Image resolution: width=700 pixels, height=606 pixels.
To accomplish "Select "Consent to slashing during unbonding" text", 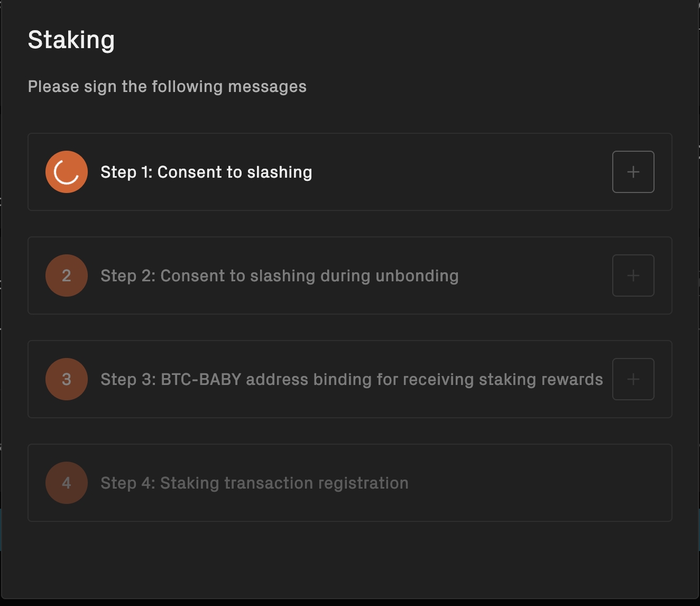I will point(309,276).
